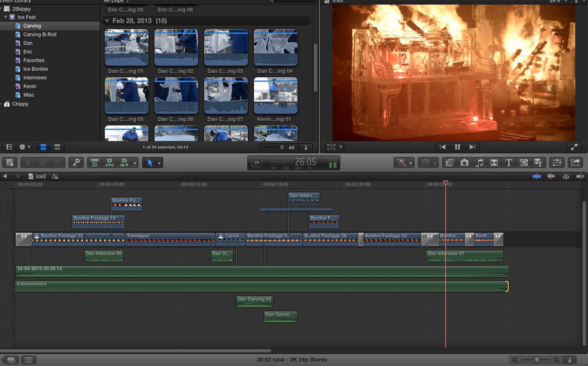
Task: Toggle audio skimming waveform button
Action: (x=551, y=176)
